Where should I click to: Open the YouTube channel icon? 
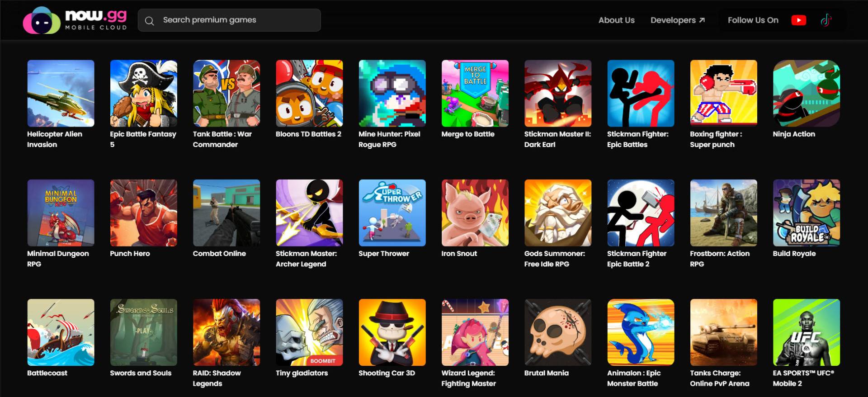coord(799,20)
